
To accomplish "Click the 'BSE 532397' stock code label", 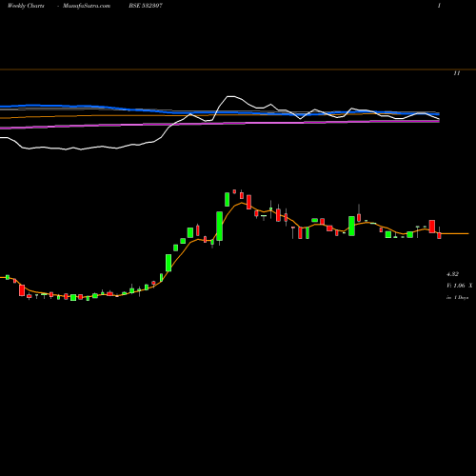I will [x=146, y=6].
